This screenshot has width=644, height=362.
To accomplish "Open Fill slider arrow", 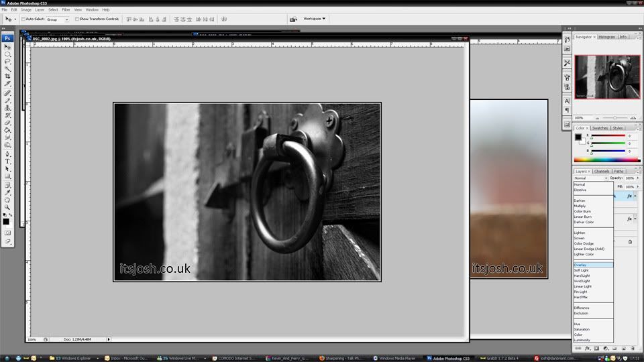I will click(x=638, y=186).
